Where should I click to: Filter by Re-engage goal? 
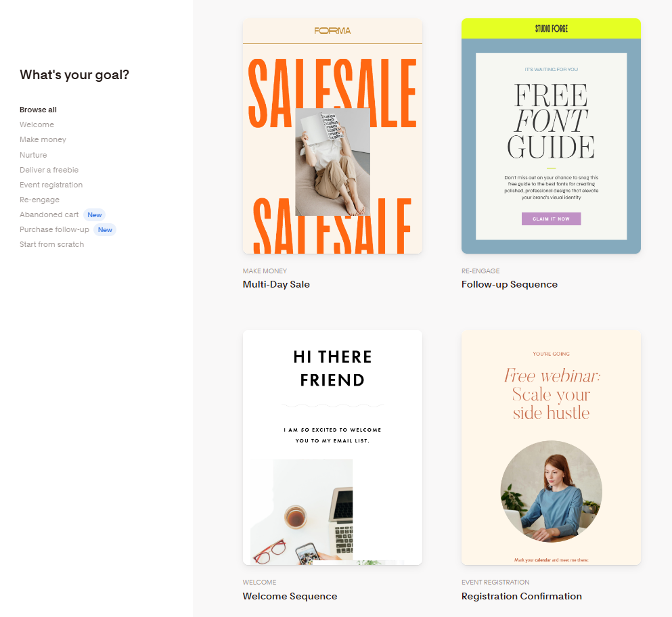(39, 200)
